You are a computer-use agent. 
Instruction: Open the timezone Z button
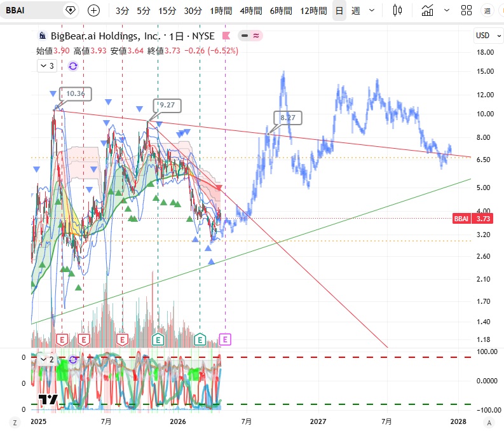pyautogui.click(x=15, y=422)
